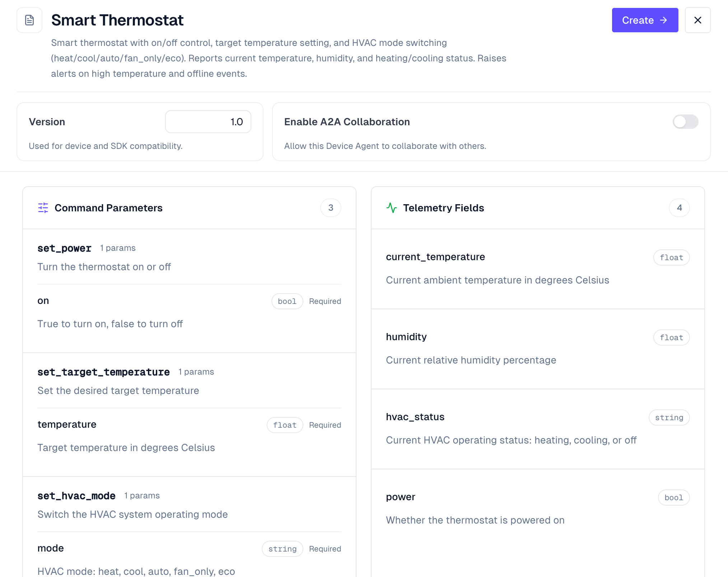Click the Version label

pos(47,122)
